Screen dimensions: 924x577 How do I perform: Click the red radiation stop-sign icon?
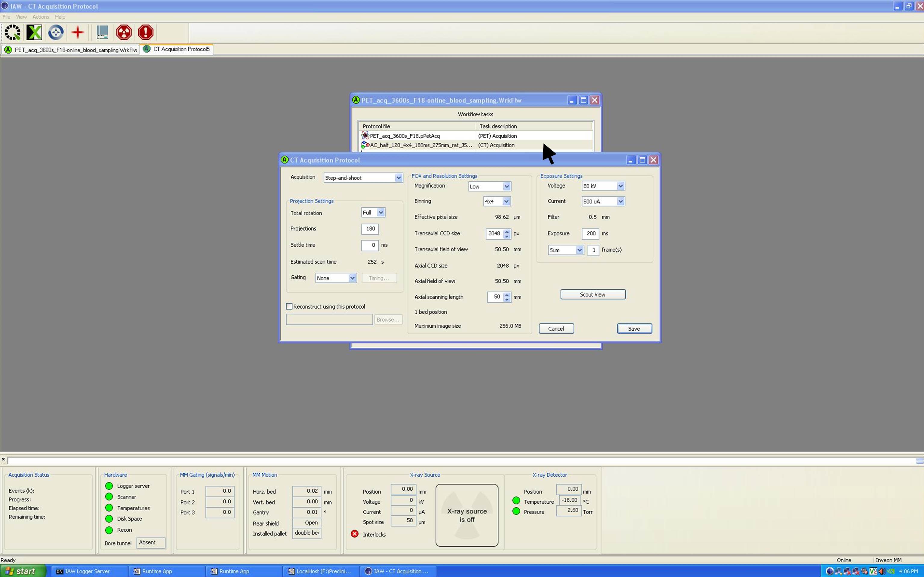tap(124, 32)
